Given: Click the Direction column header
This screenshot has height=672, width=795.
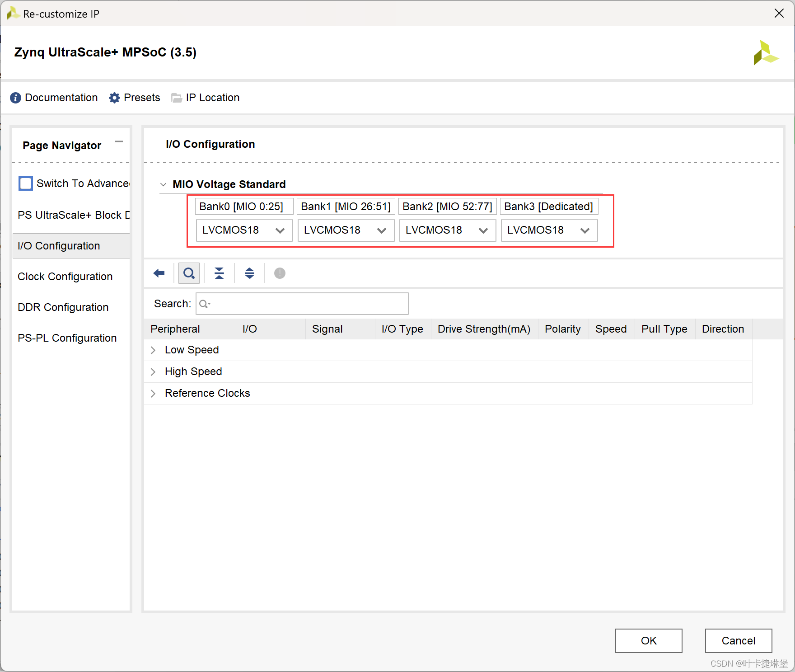Looking at the screenshot, I should pyautogui.click(x=724, y=329).
